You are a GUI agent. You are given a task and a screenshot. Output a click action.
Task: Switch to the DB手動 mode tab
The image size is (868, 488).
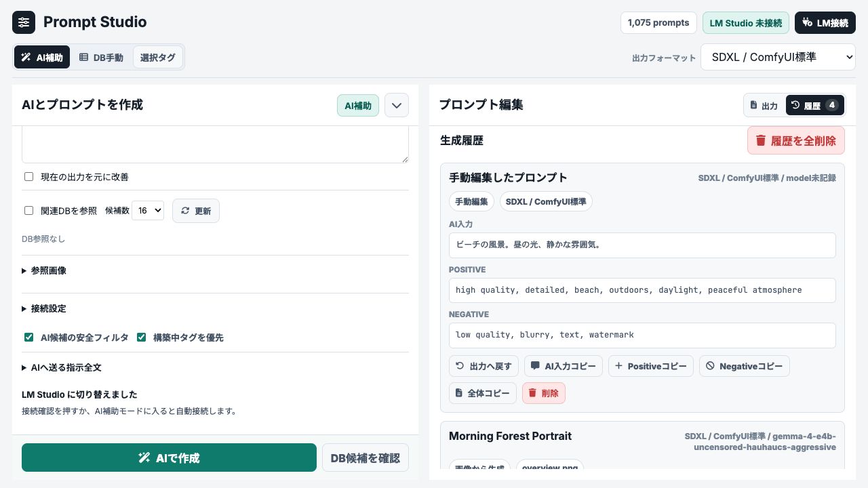101,58
